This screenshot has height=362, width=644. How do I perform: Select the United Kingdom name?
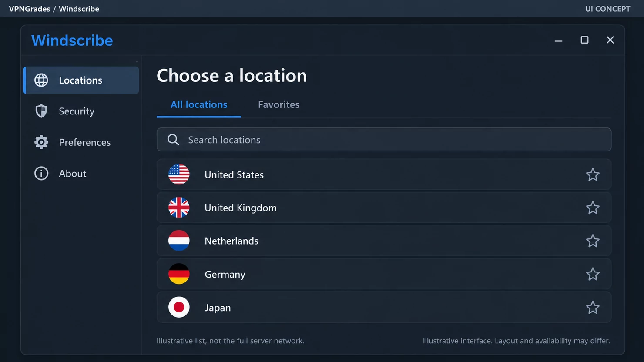click(x=241, y=208)
